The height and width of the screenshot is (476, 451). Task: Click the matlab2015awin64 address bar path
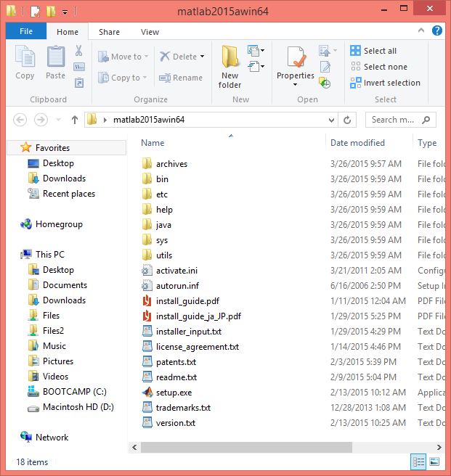[x=149, y=120]
